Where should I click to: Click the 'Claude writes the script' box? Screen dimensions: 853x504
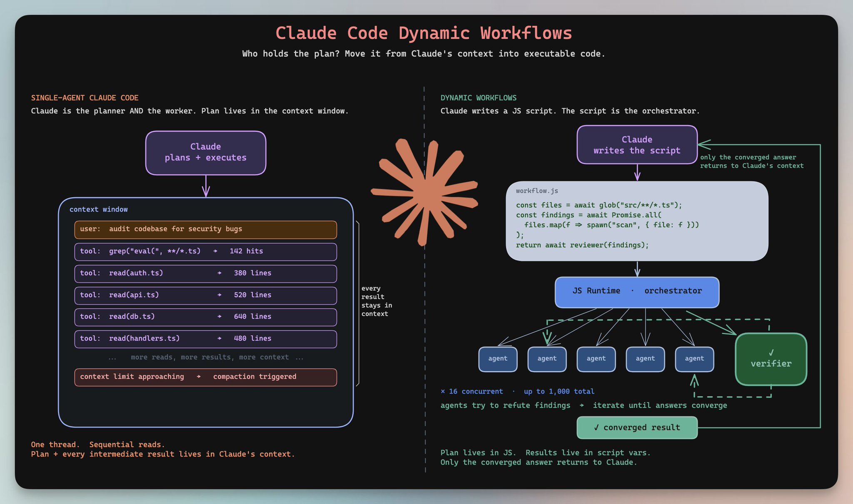pyautogui.click(x=637, y=144)
